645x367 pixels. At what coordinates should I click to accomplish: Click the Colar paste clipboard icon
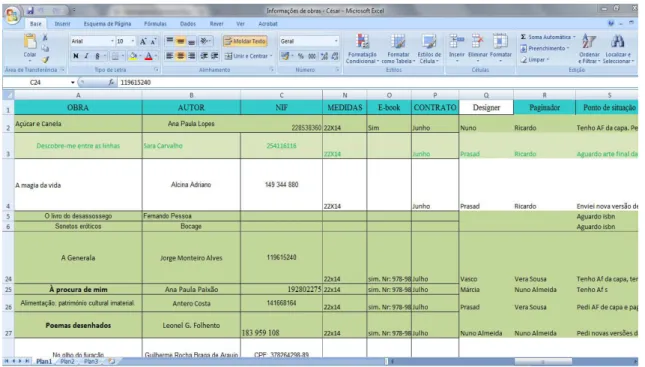tap(30, 42)
